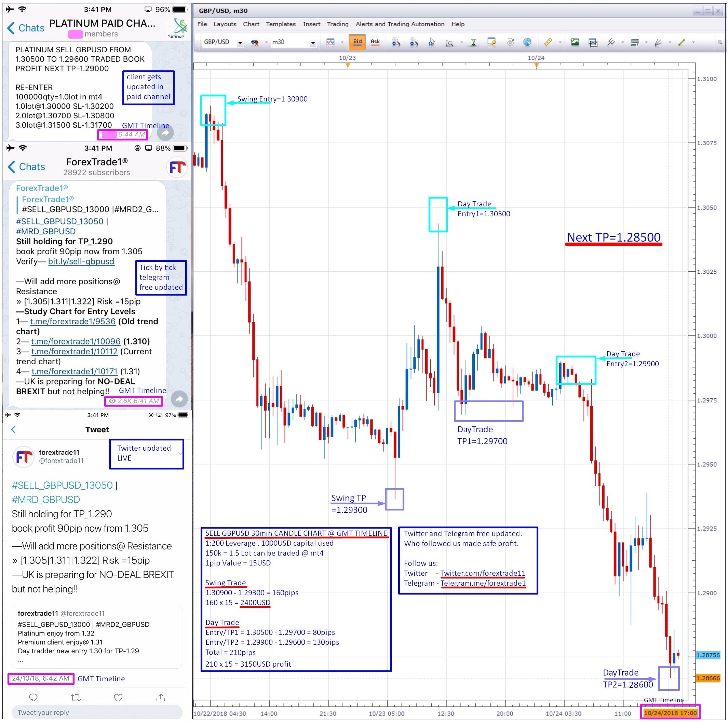
Task: Click the symbol link/unlink icon
Action: pyautogui.click(x=255, y=43)
